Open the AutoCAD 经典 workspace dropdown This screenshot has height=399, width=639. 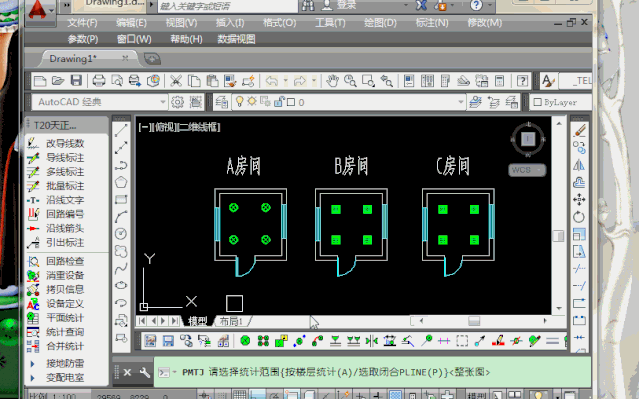point(163,102)
